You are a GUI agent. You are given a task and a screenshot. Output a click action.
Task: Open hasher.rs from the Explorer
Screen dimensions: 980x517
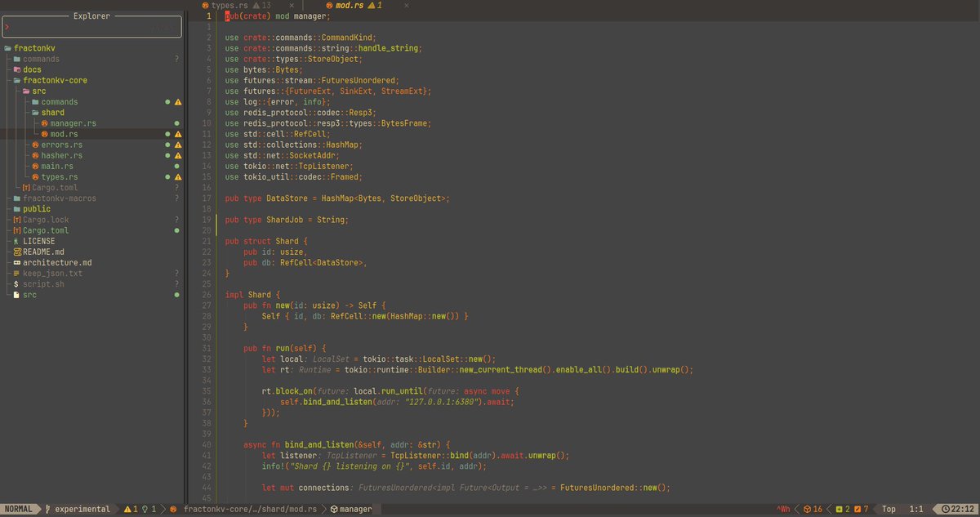pyautogui.click(x=62, y=155)
